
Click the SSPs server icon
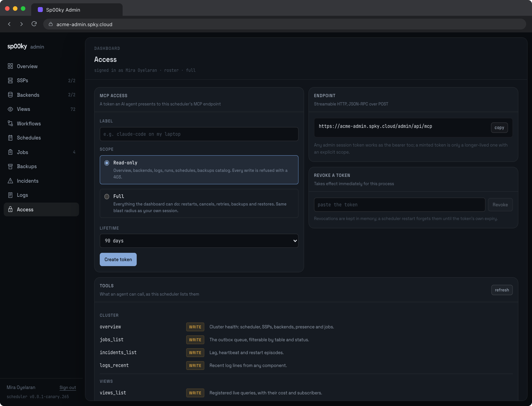(x=10, y=81)
